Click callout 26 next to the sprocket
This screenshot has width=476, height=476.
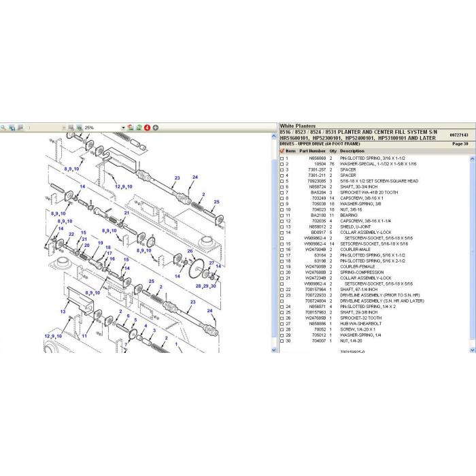click(x=190, y=251)
